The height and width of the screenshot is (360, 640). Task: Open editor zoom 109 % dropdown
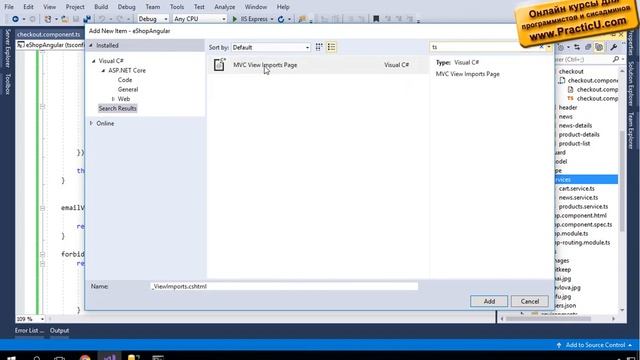click(42, 319)
